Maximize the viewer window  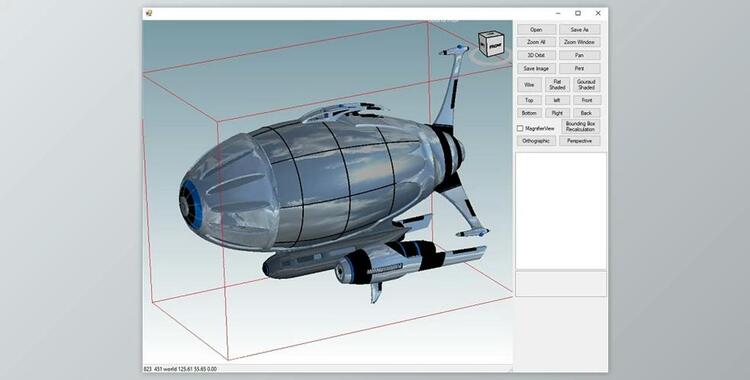pos(578,13)
